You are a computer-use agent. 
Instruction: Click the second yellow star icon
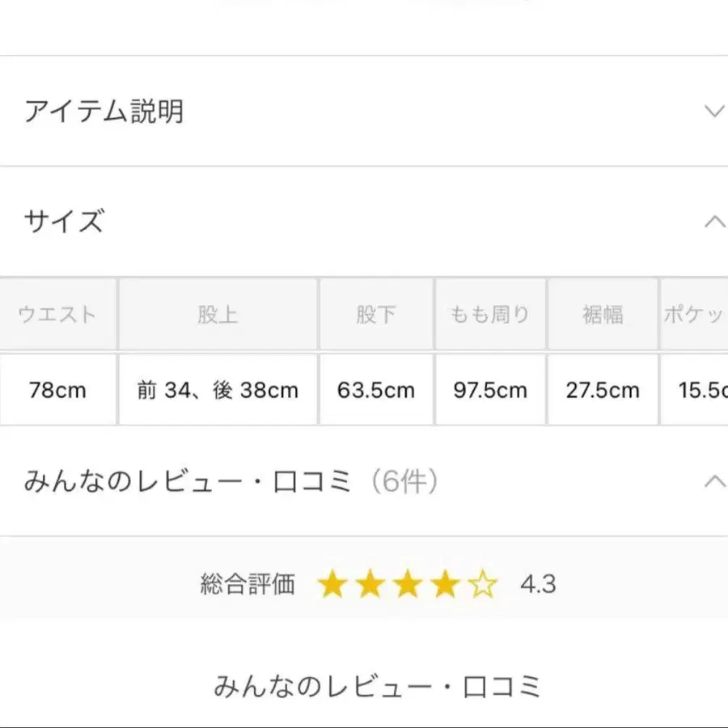[x=370, y=584]
